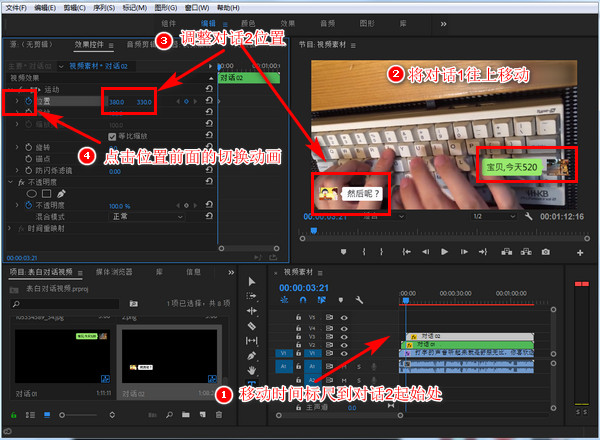
Task: Switch project panel to icon view
Action: click(x=47, y=415)
